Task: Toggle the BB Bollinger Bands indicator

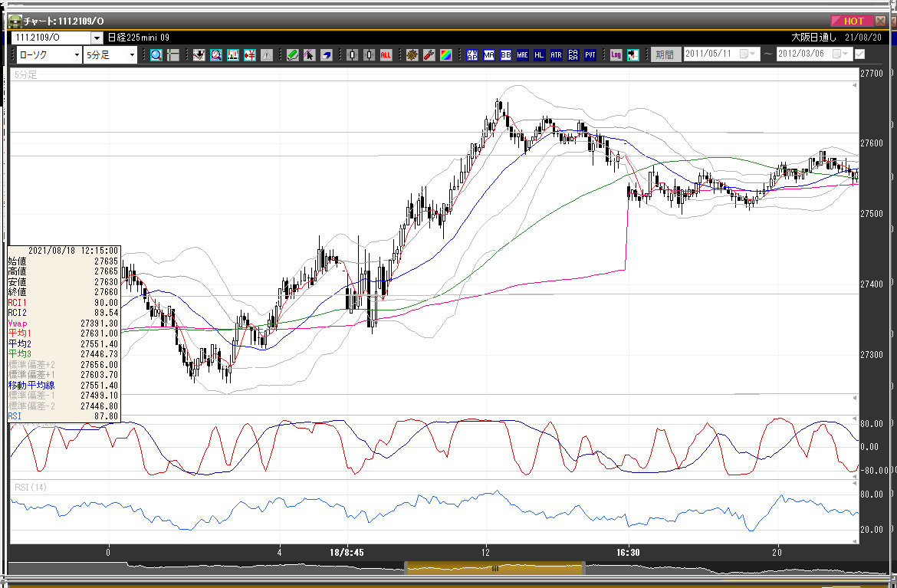Action: point(506,55)
